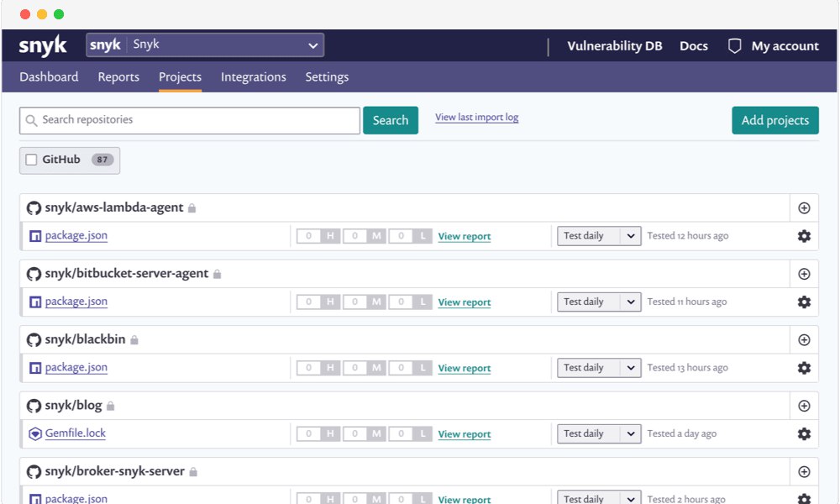Click lock icon beside snyk/bitbucket-server-agent

click(x=217, y=274)
